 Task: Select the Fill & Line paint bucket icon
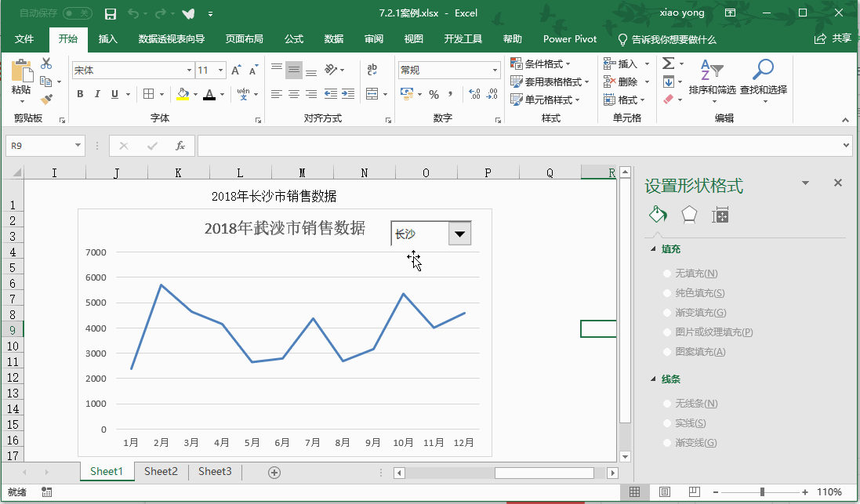658,215
